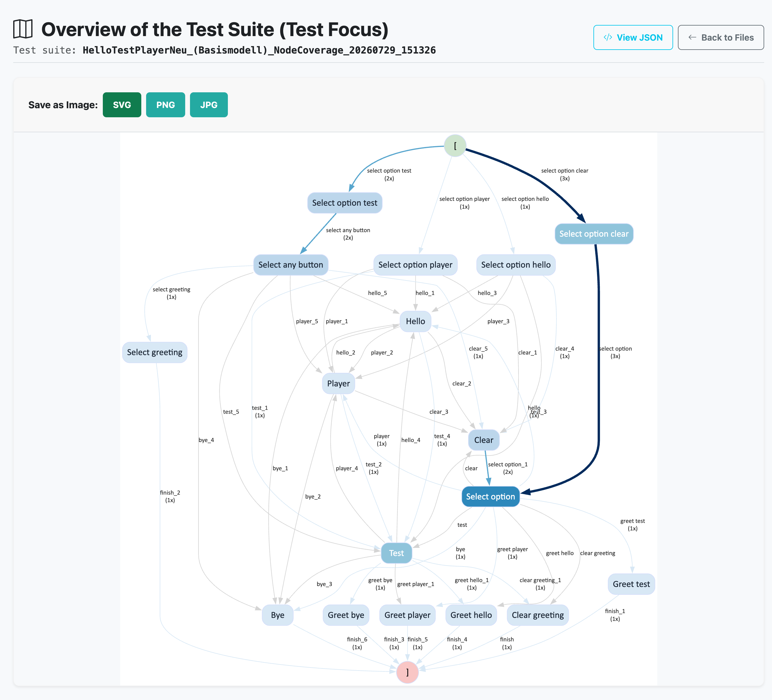772x700 pixels.
Task: Click the "Player" graph node
Action: (x=339, y=383)
